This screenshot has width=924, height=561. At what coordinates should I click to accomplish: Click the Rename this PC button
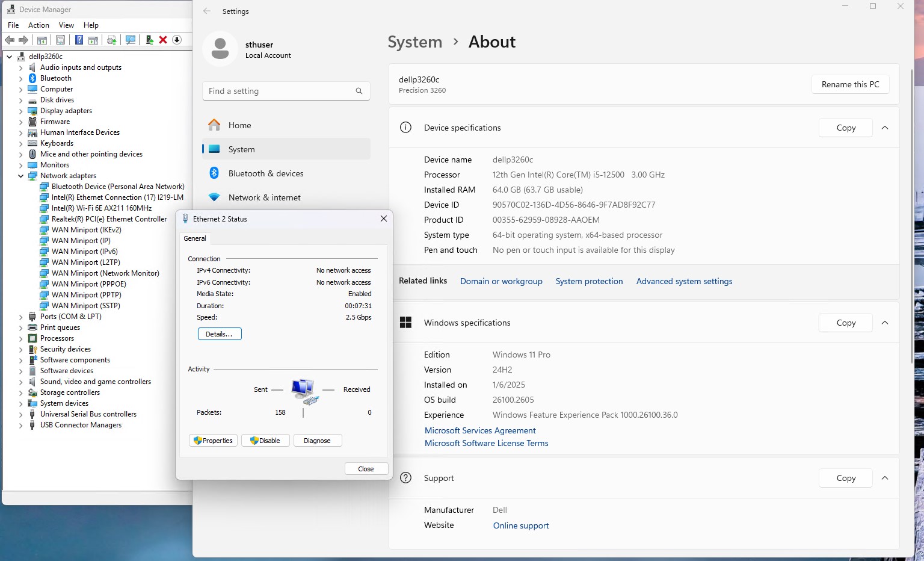(x=850, y=84)
